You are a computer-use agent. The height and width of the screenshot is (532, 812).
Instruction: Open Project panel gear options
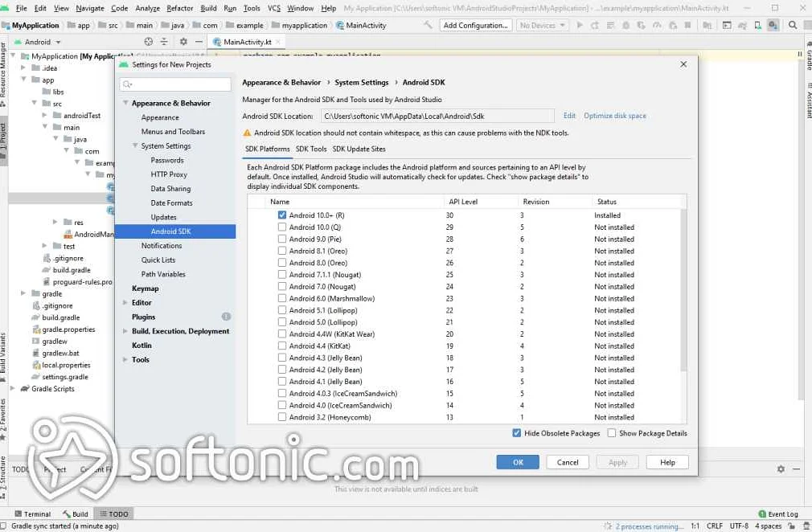tap(183, 42)
